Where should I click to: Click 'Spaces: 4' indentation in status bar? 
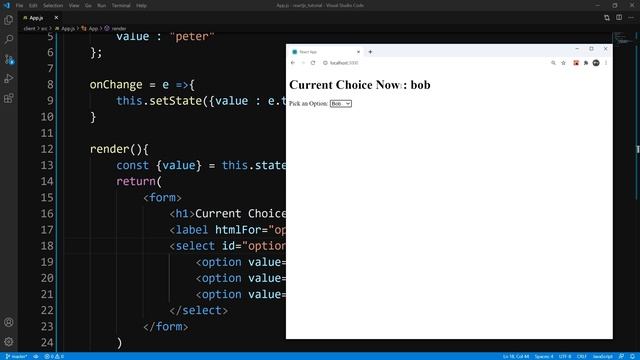point(544,356)
